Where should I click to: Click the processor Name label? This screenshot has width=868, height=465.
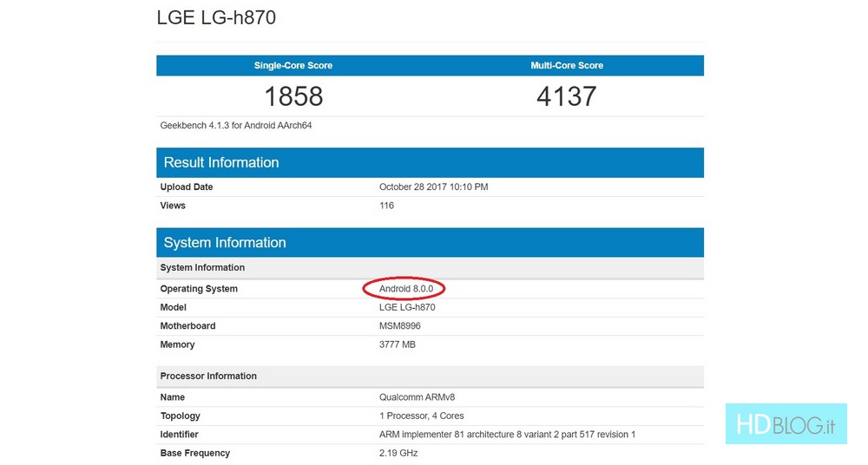[172, 397]
